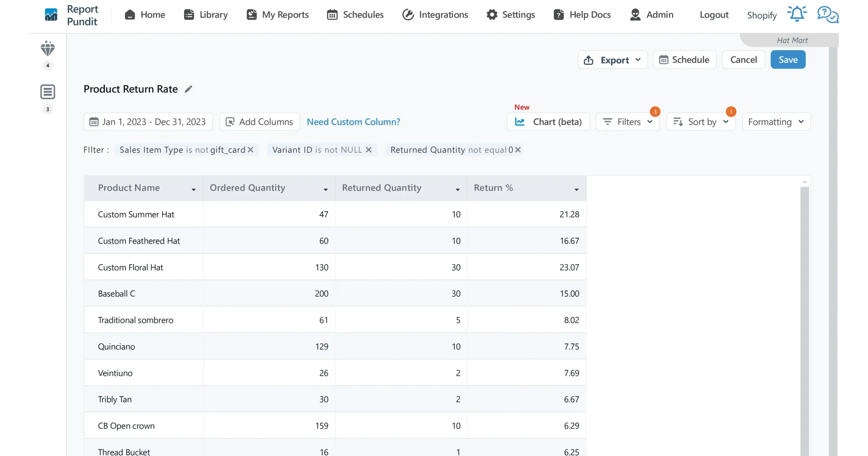The height and width of the screenshot is (456, 868).
Task: Open the Integrations menu item
Action: tap(435, 15)
